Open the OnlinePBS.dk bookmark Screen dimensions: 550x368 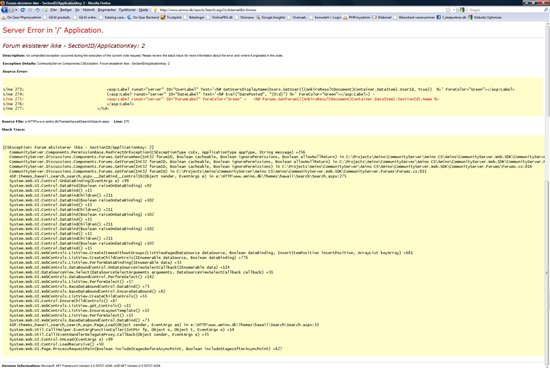click(220, 17)
